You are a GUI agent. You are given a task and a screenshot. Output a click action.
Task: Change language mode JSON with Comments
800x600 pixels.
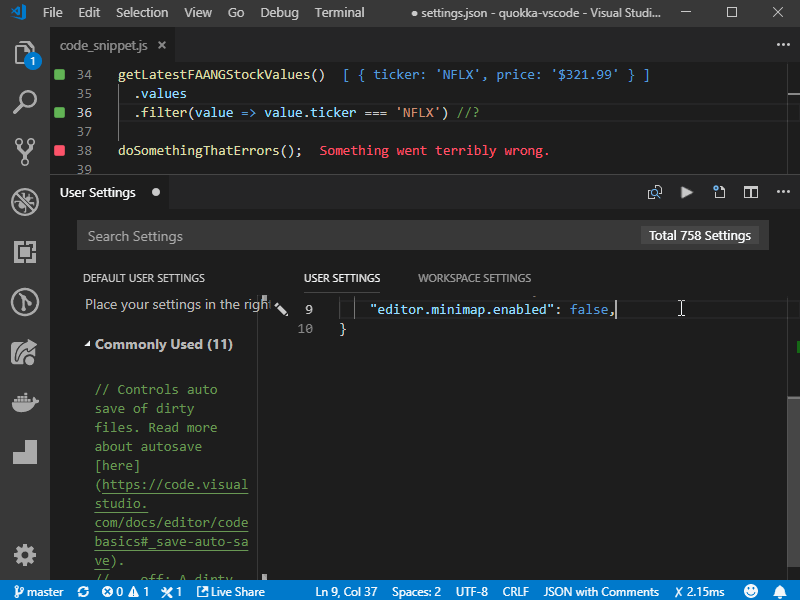click(x=601, y=591)
